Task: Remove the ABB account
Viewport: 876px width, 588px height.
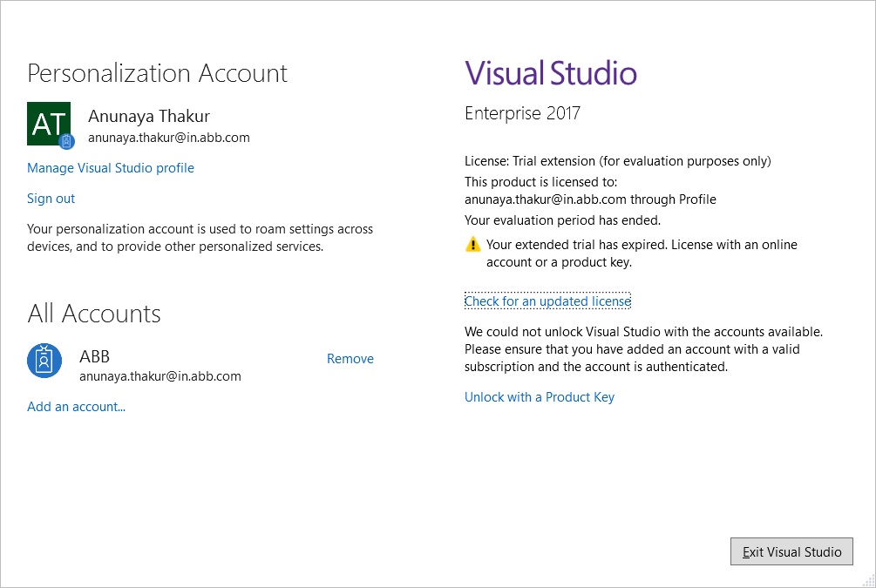Action: pos(350,359)
